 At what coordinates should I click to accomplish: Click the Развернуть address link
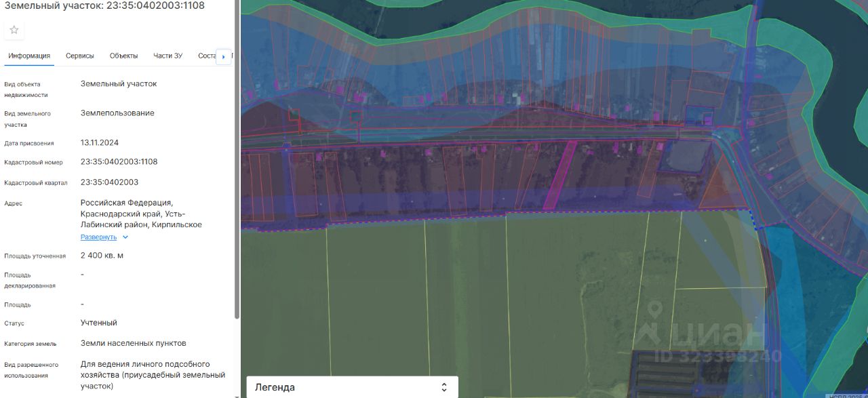coord(99,237)
